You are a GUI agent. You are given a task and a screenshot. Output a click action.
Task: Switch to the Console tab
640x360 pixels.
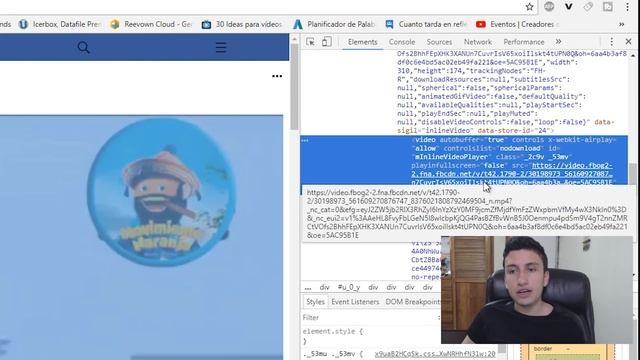pyautogui.click(x=402, y=42)
